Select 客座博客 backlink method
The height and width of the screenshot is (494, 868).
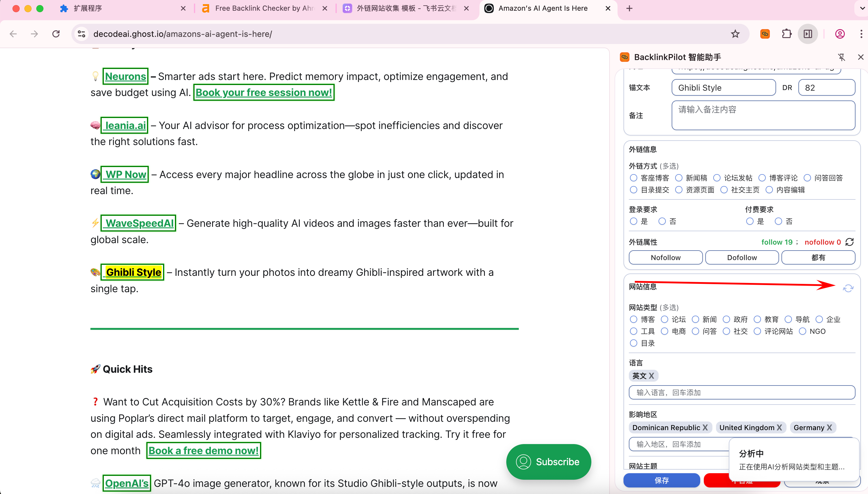(633, 178)
